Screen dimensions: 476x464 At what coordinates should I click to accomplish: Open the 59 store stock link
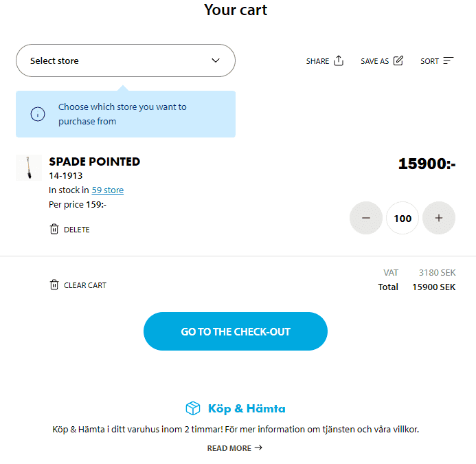pos(108,190)
